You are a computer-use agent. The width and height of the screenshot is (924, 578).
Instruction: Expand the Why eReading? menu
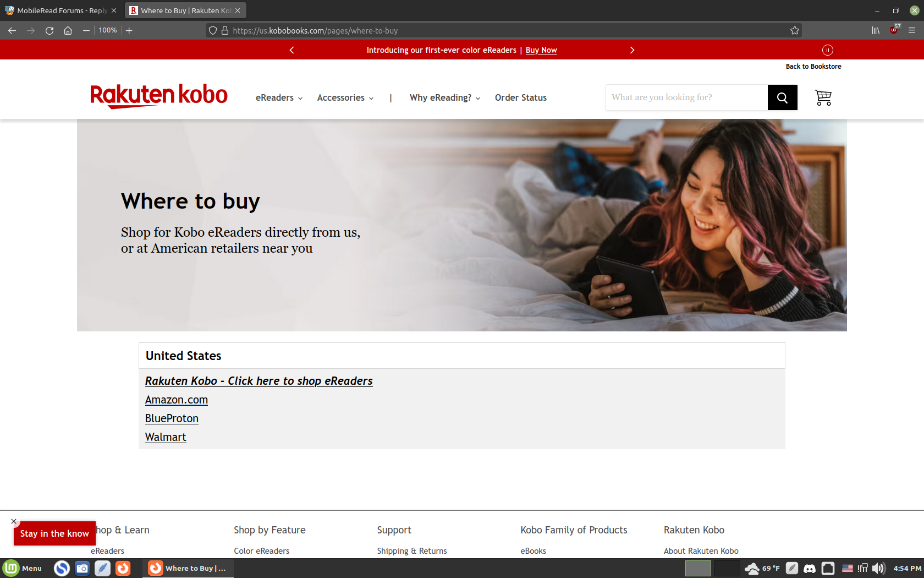coord(445,97)
